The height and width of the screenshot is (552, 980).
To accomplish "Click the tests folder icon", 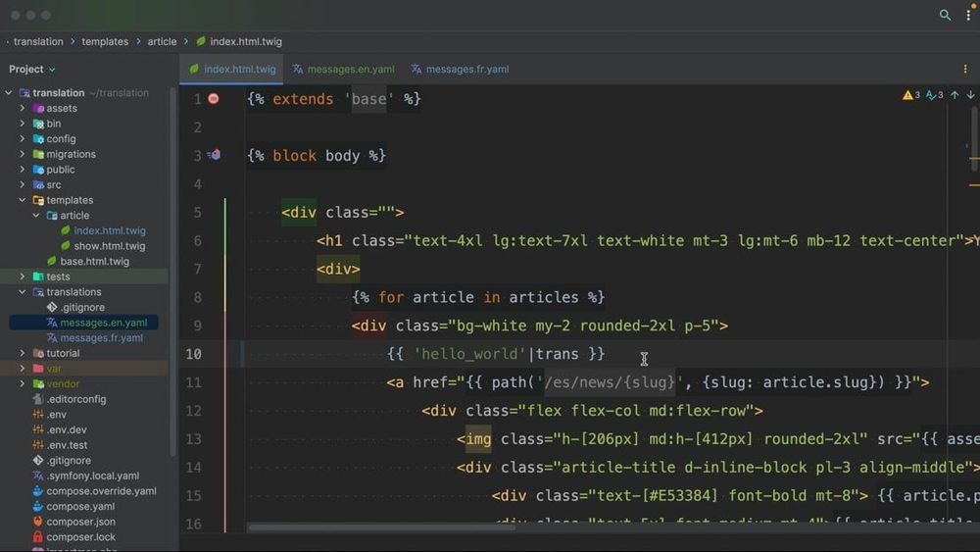I will [x=38, y=276].
